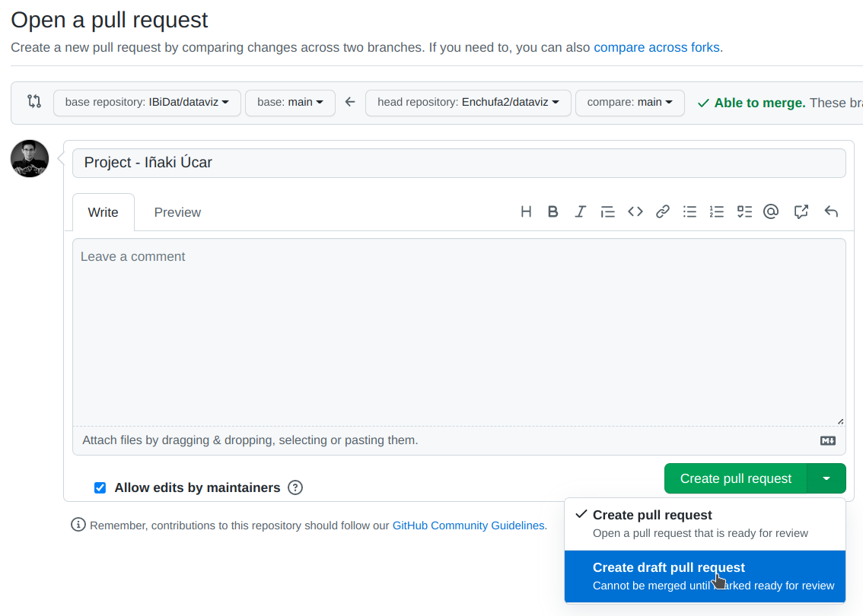The width and height of the screenshot is (863, 616).
Task: Apply Bold formatting in comment toolbar
Action: pos(553,211)
